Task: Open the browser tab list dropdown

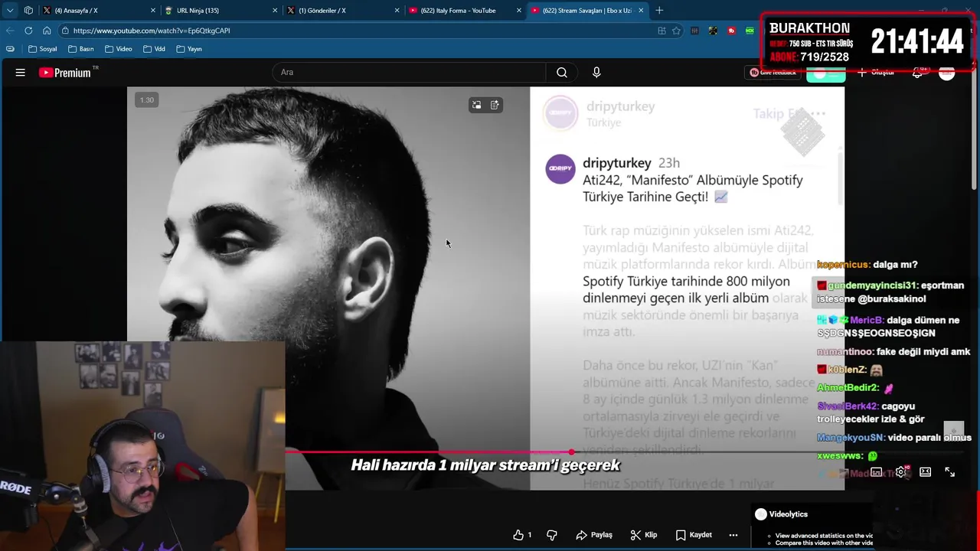Action: pyautogui.click(x=10, y=11)
